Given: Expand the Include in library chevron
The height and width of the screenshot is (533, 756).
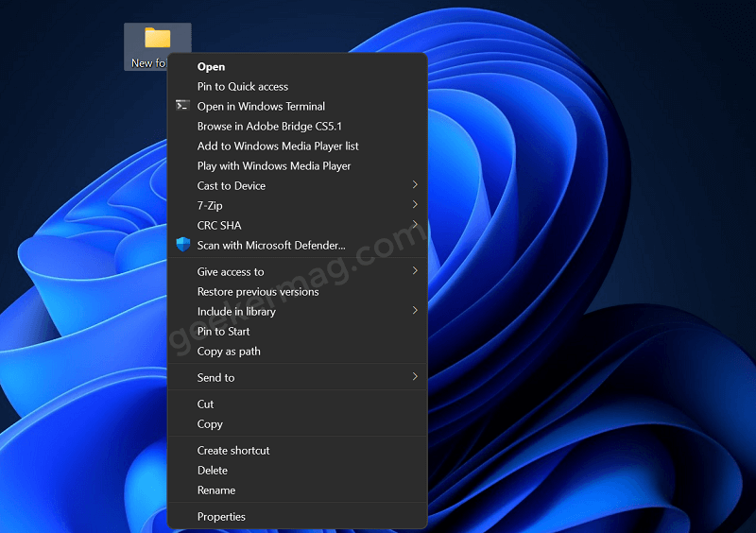Looking at the screenshot, I should 415,310.
